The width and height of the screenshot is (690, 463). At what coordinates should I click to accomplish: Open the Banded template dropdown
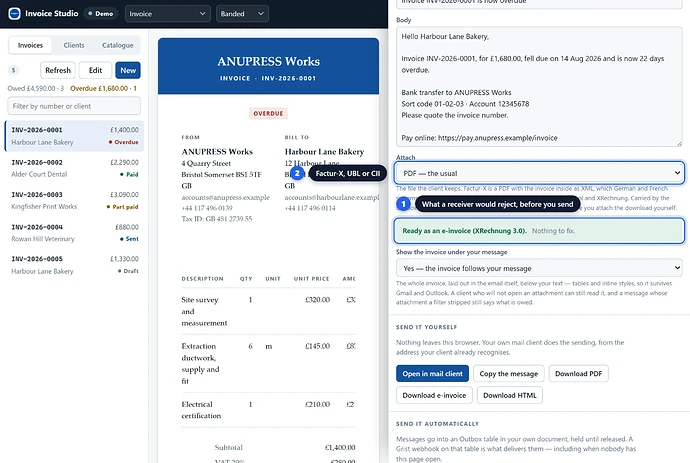point(242,14)
